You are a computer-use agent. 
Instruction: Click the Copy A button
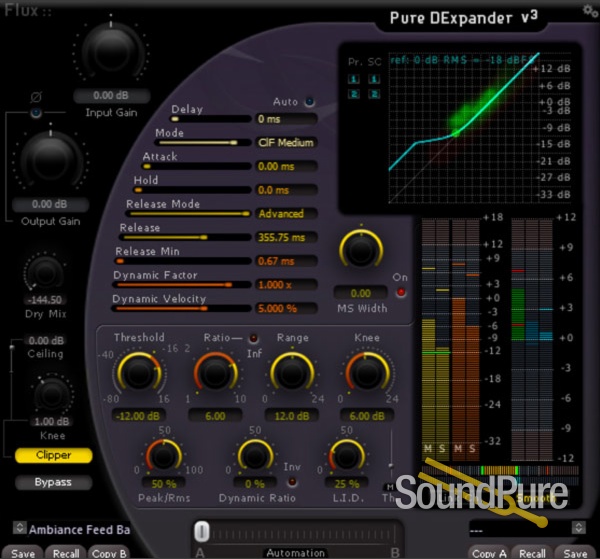pyautogui.click(x=489, y=553)
